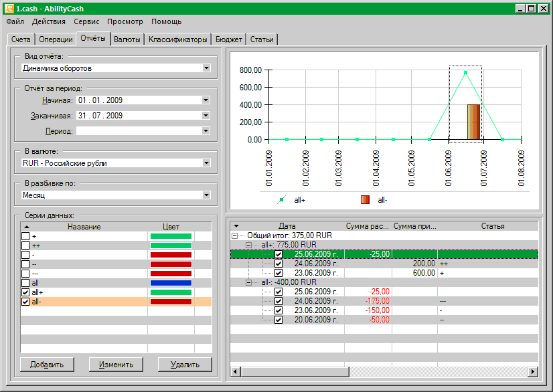Enable the 'all' data series checkbox

coord(25,284)
